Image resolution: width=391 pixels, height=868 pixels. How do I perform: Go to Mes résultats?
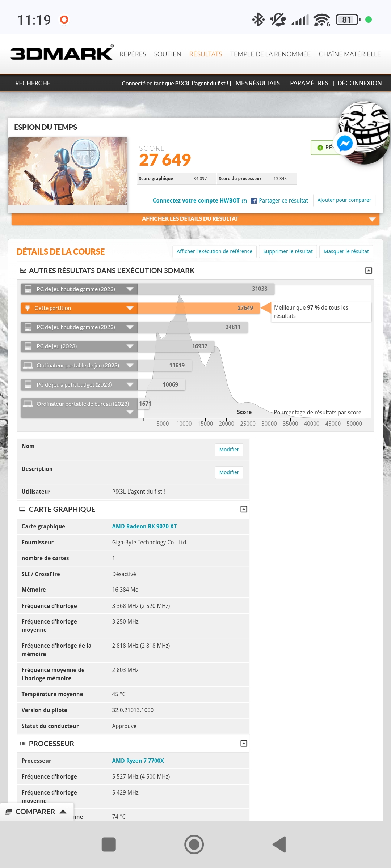[x=258, y=83]
